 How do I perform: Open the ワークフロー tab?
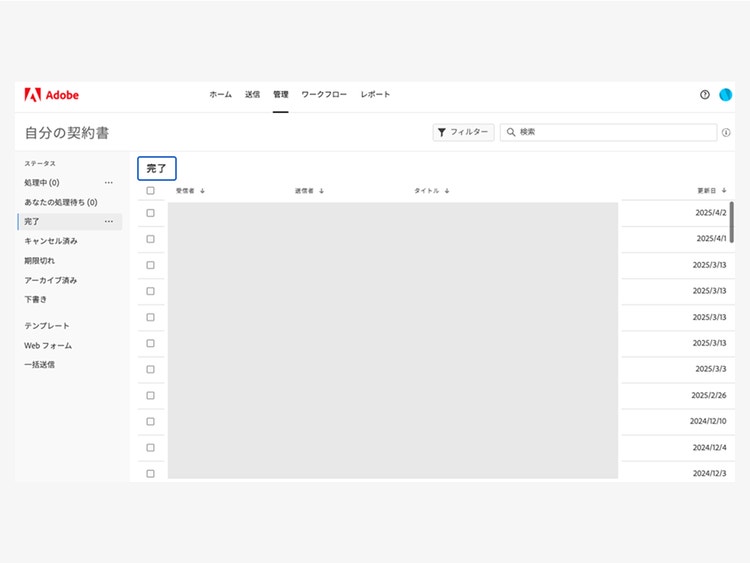coord(324,95)
